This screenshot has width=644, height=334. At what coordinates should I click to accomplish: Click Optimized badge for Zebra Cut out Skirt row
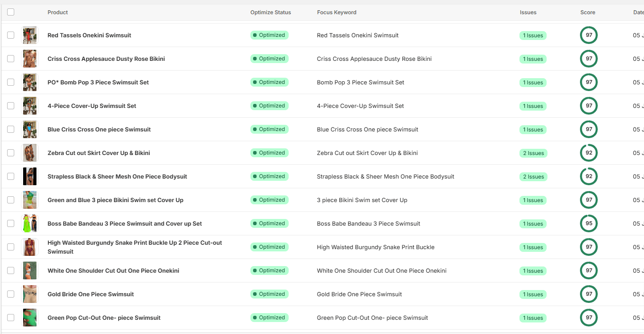tap(270, 153)
